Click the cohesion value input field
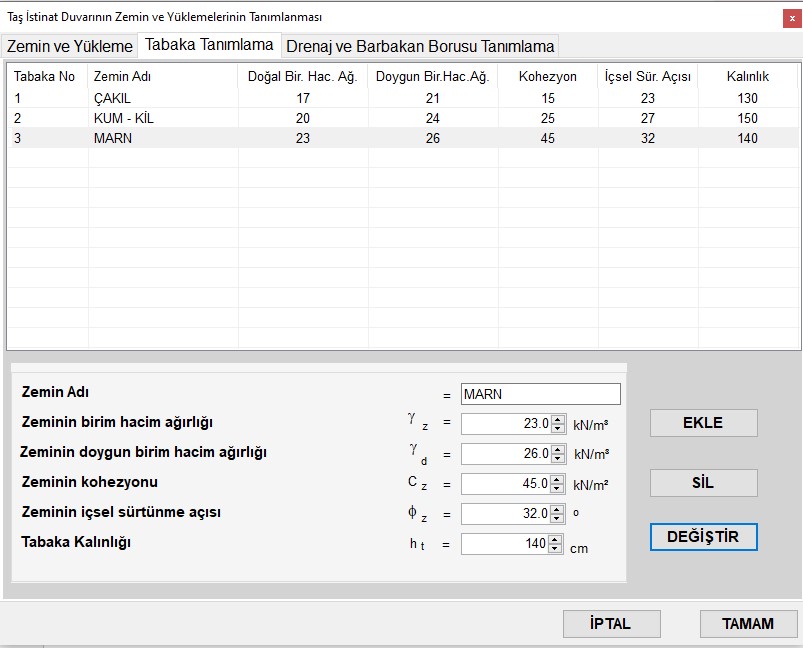The height and width of the screenshot is (648, 803). click(506, 484)
